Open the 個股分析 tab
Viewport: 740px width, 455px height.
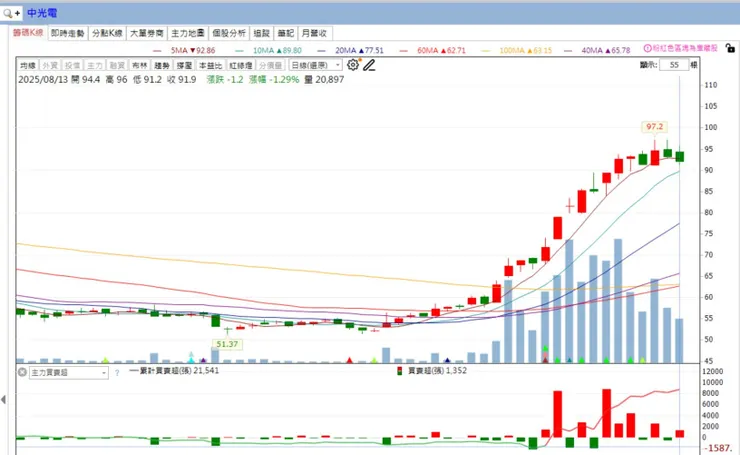coord(229,33)
